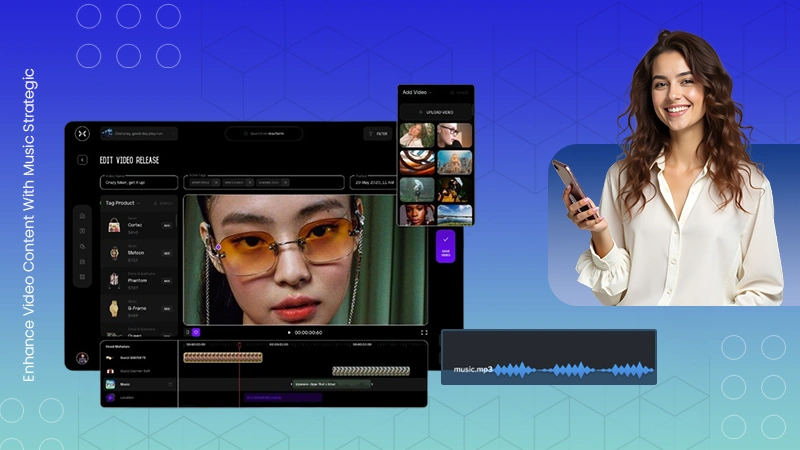The height and width of the screenshot is (450, 800).
Task: Click the options icon on the Music track row
Action: coord(170,384)
